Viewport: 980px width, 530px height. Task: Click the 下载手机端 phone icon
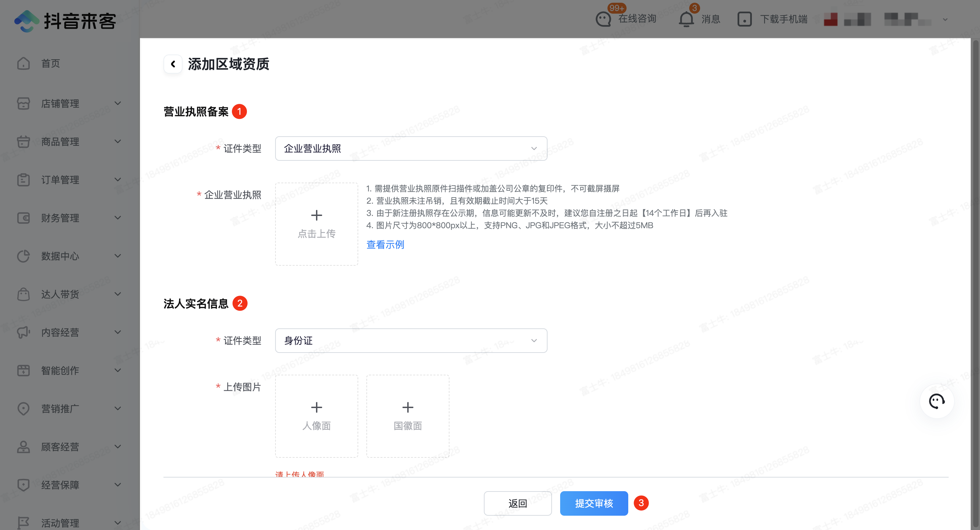pos(744,19)
